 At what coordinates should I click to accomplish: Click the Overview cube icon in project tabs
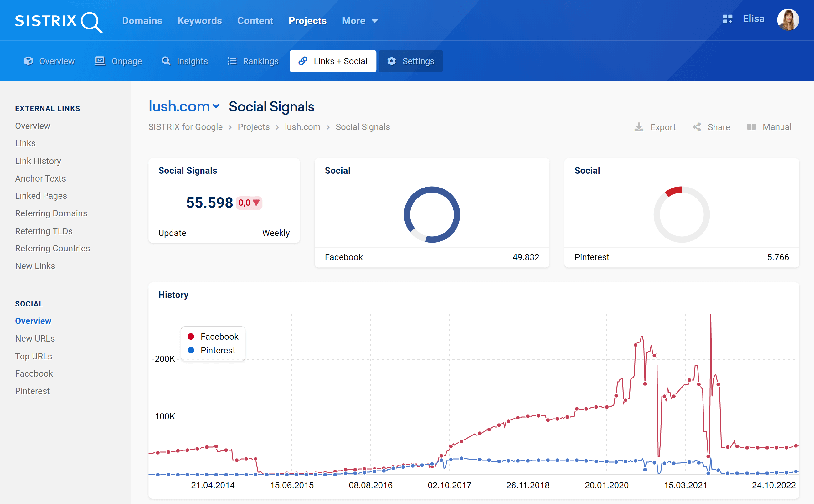click(28, 61)
